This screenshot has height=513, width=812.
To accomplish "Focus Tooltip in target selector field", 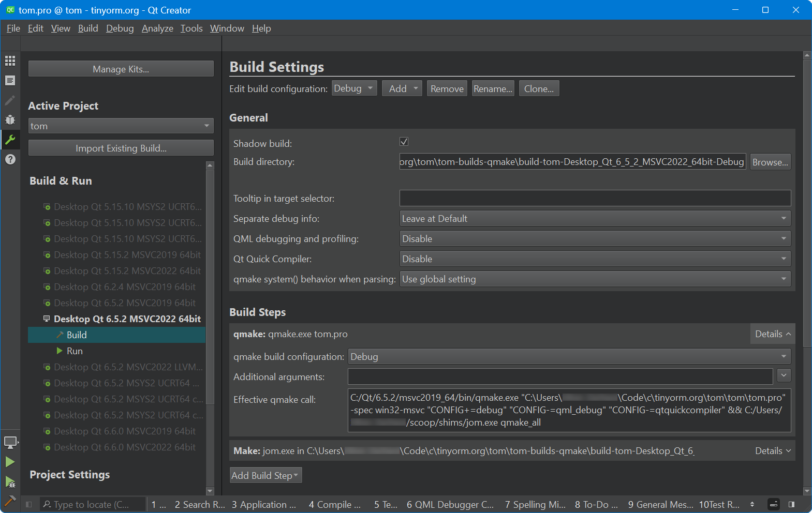I will coord(595,198).
